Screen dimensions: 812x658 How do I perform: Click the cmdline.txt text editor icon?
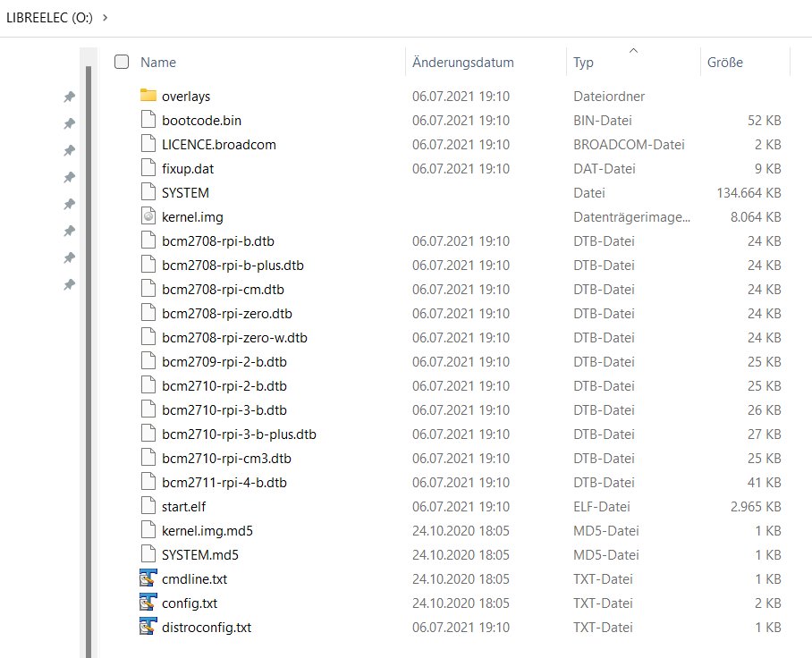pos(148,578)
